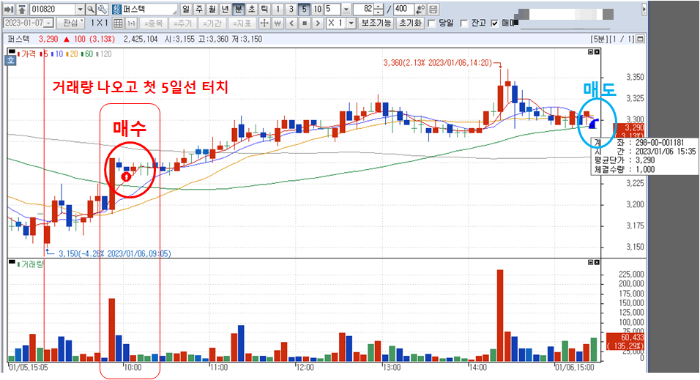Select the 틱 tick period tab
Viewport: 700px width, 380px height.
pos(265,9)
